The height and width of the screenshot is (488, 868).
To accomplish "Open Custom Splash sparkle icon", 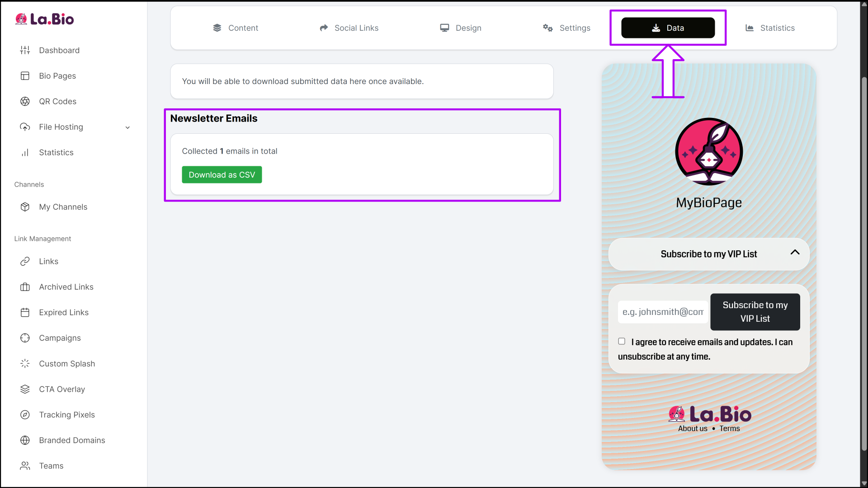I will coord(25,364).
